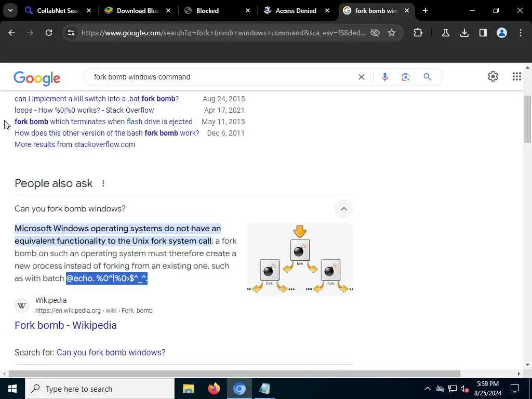The width and height of the screenshot is (532, 399).
Task: Open Google quick settings gear
Action: click(x=493, y=76)
